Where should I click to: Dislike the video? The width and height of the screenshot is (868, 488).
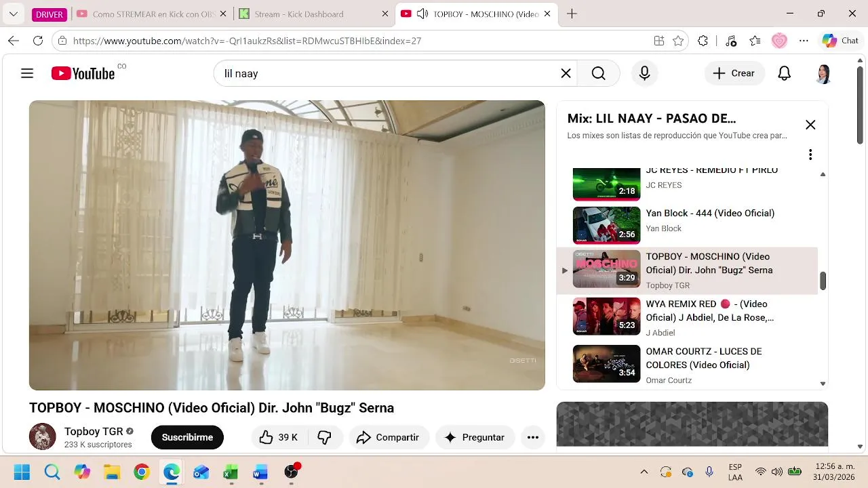pyautogui.click(x=324, y=437)
